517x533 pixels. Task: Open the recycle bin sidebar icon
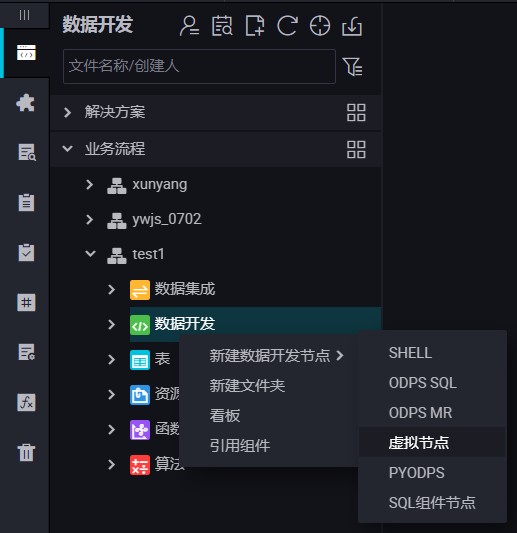tap(26, 452)
